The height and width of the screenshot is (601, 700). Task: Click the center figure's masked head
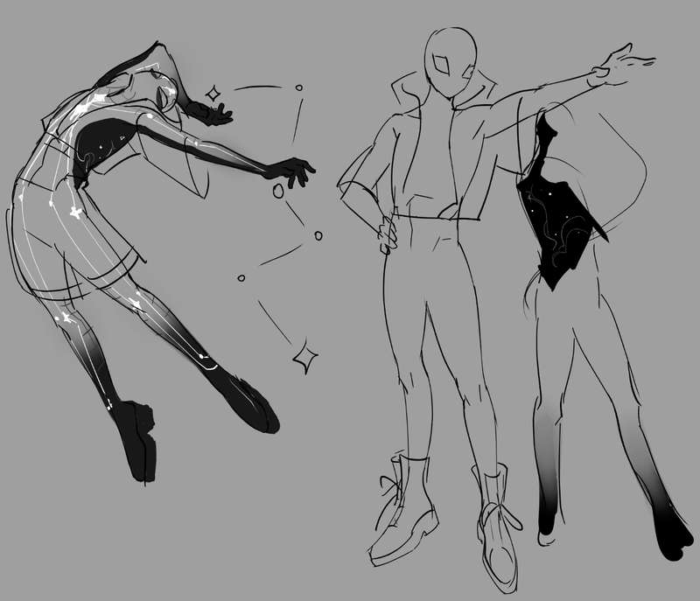451,60
